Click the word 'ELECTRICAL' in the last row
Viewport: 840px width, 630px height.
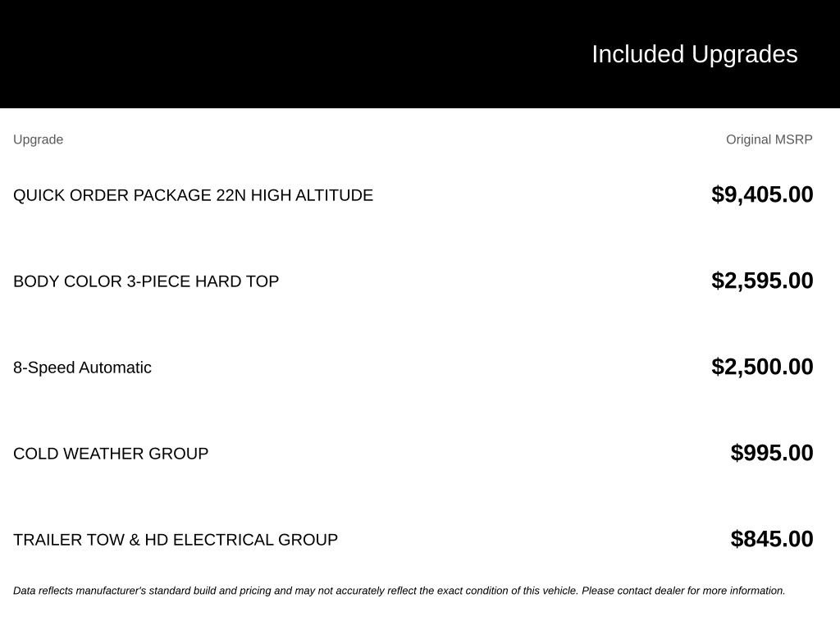(223, 540)
